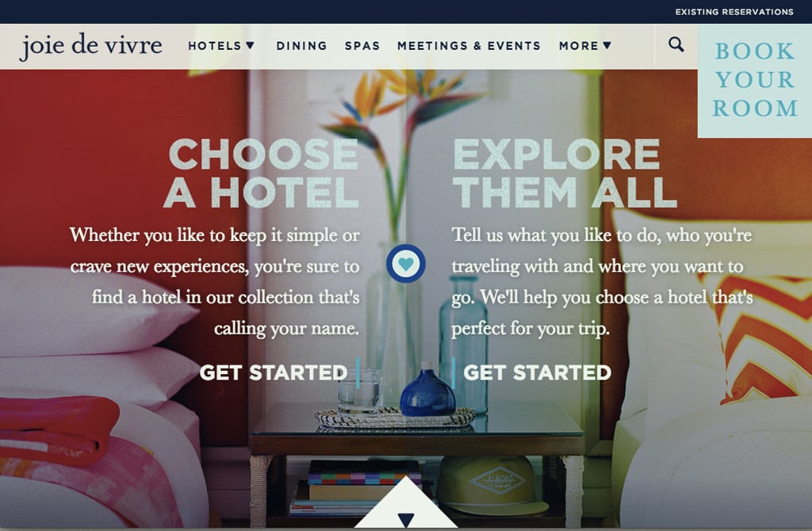Screen dimensions: 812x531
Task: Click Get Started under Choose a Hotel
Action: [x=274, y=372]
